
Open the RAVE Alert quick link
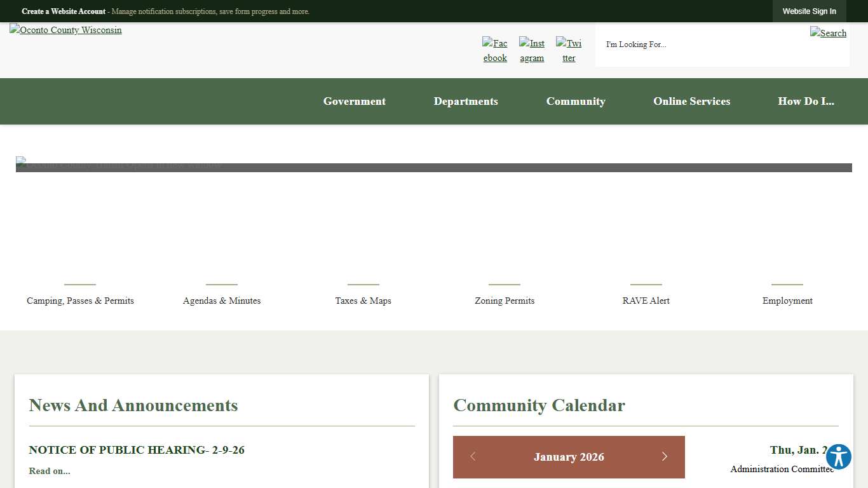[x=646, y=301]
